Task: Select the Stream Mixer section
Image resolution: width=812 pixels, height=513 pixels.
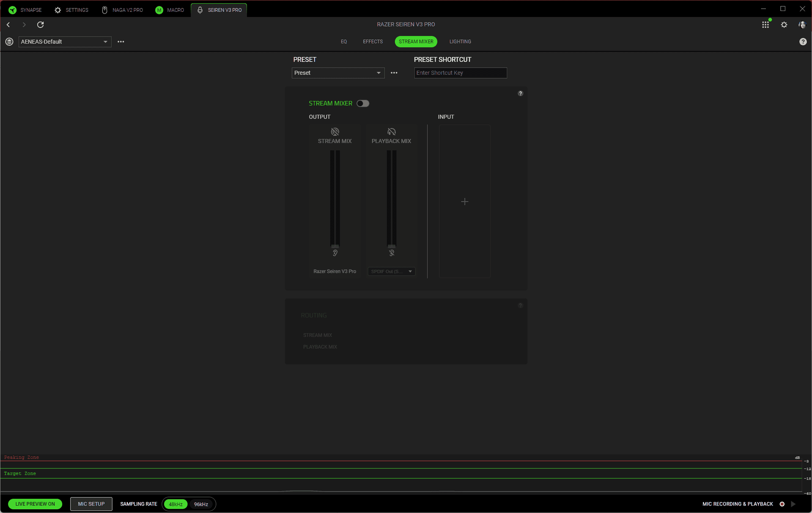Action: [416, 41]
